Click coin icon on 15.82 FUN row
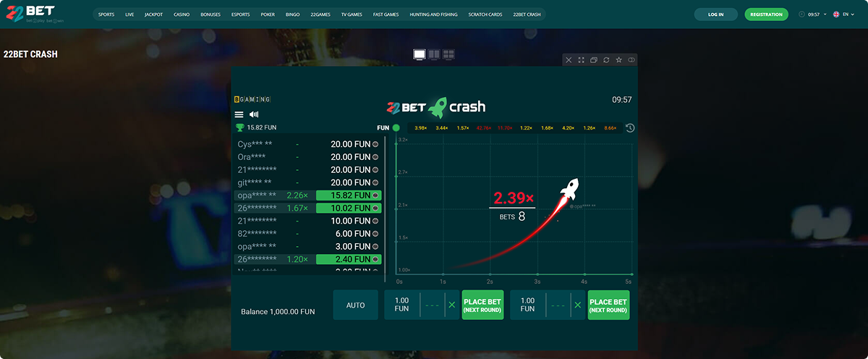The width and height of the screenshot is (868, 359). click(376, 195)
